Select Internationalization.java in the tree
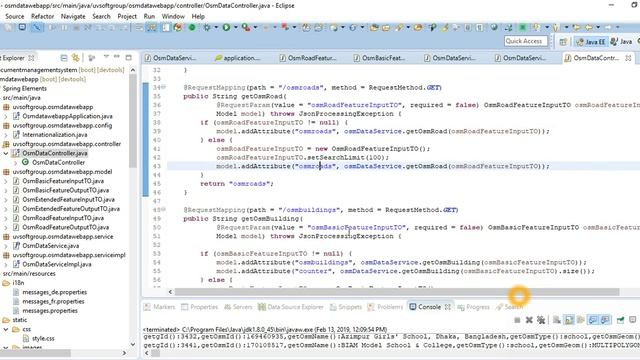Screen dimensions: 640x360 pos(55,135)
